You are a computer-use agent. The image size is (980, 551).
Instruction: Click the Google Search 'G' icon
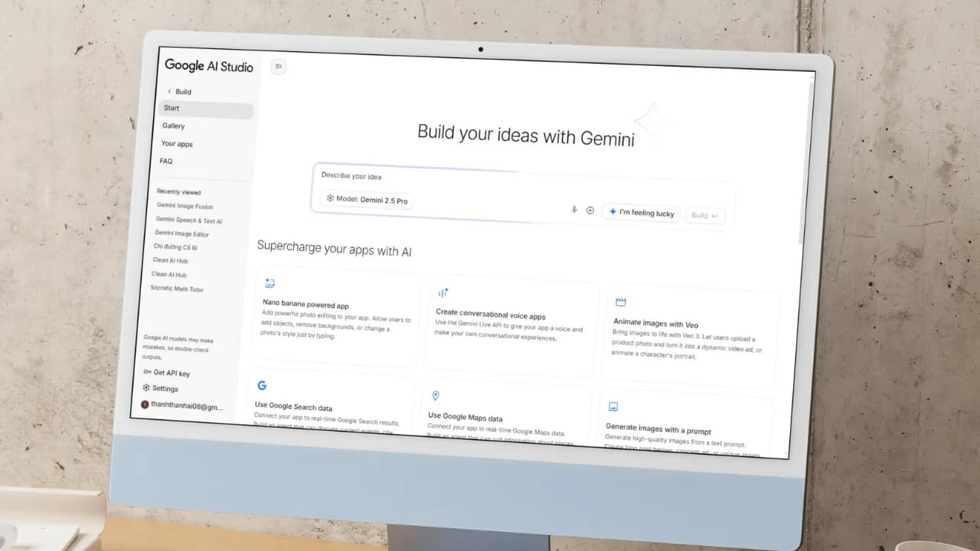tap(263, 385)
